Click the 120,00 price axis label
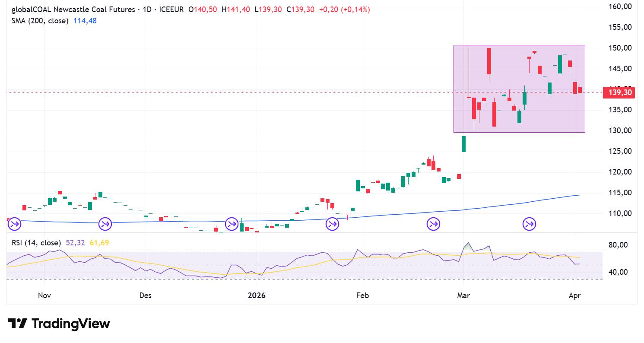The width and height of the screenshot is (644, 343). [620, 172]
